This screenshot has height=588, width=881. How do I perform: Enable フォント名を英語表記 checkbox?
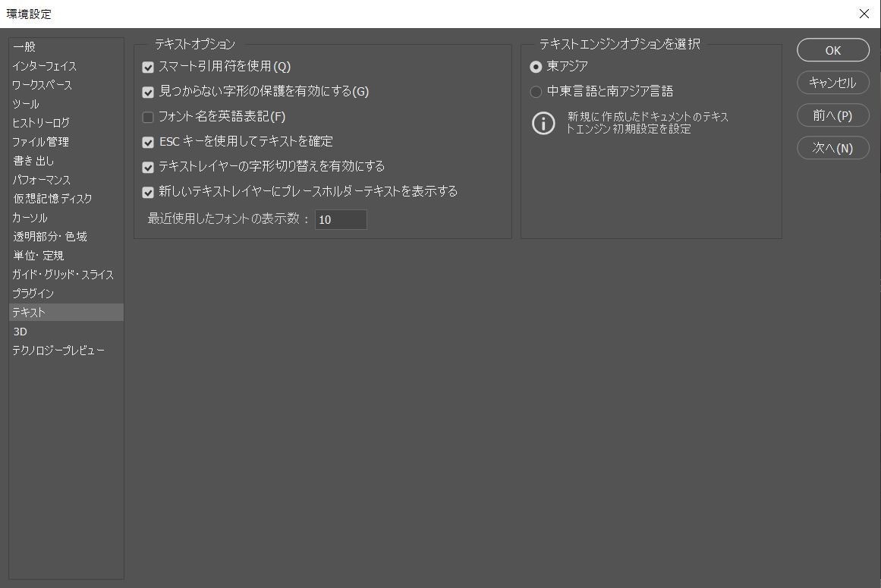pos(148,118)
